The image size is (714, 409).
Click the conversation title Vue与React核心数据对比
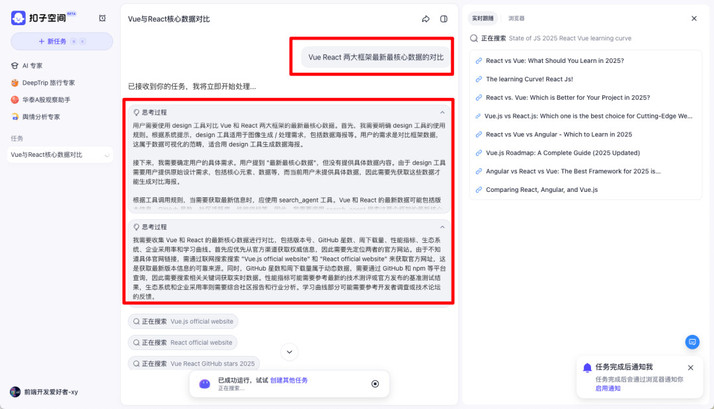click(169, 19)
